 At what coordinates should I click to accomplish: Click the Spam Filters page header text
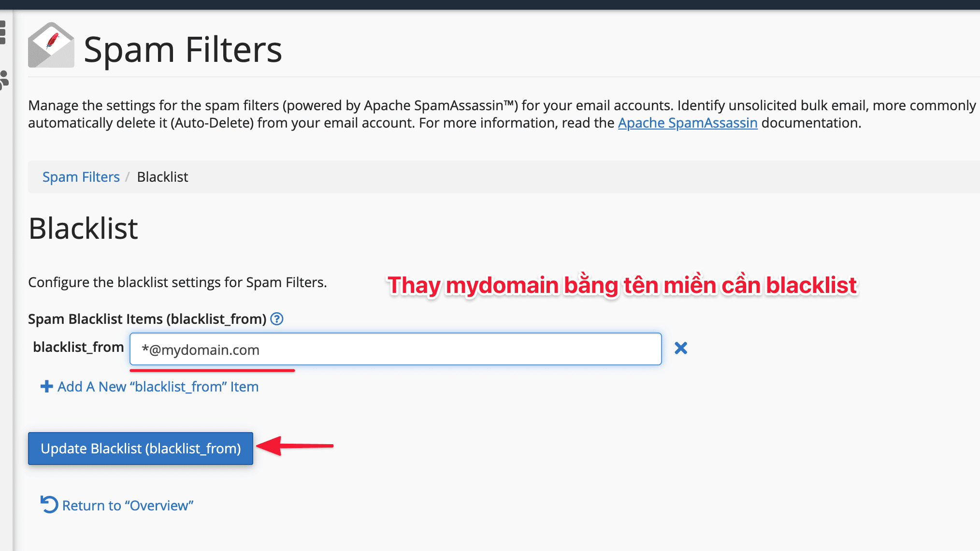(183, 48)
